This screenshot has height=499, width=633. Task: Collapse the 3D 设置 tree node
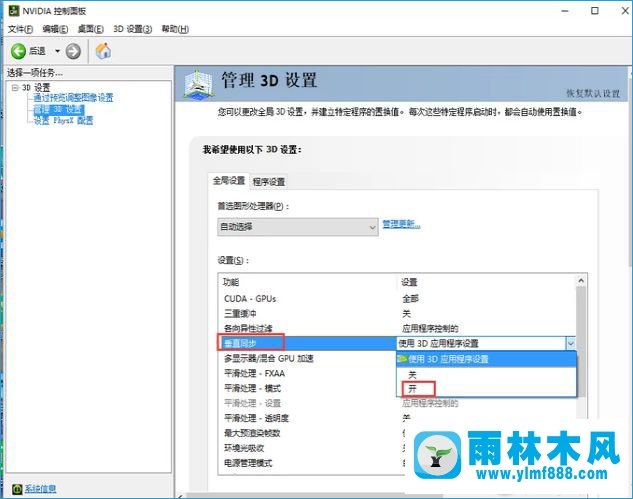click(15, 87)
